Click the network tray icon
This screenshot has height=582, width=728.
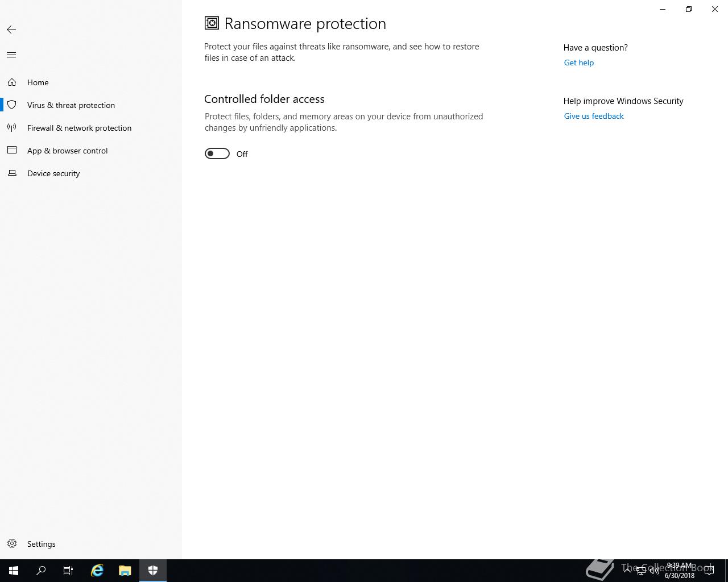[641, 571]
